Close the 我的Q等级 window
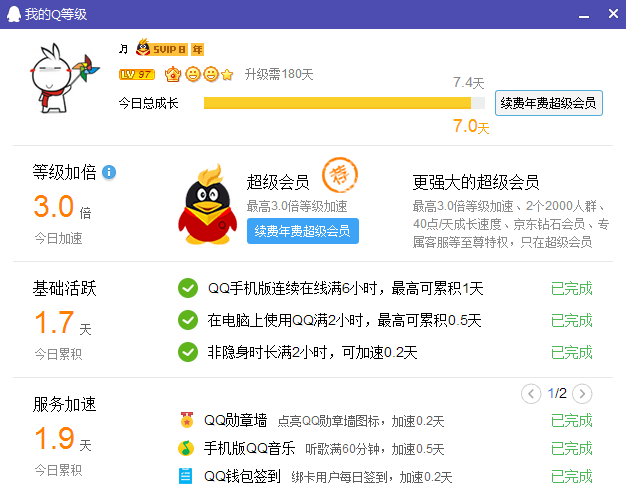 (614, 14)
